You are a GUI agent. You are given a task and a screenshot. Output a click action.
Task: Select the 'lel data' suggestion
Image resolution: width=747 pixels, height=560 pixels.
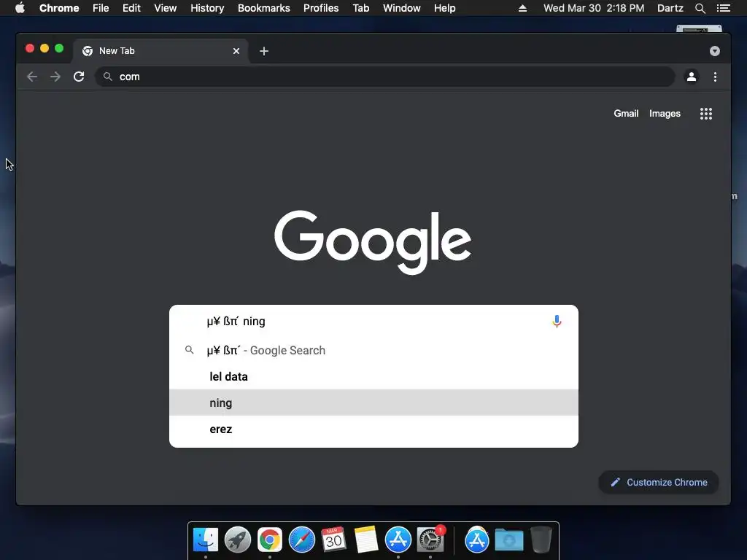click(x=374, y=377)
